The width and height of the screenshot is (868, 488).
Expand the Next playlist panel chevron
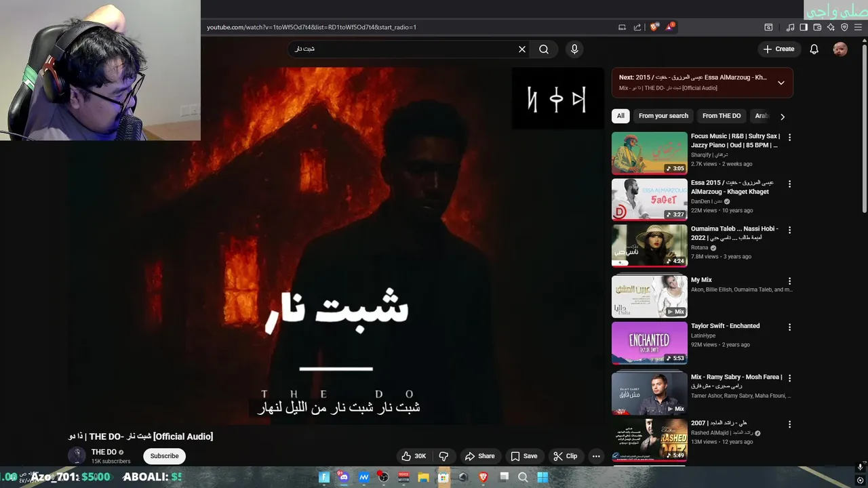(x=781, y=83)
